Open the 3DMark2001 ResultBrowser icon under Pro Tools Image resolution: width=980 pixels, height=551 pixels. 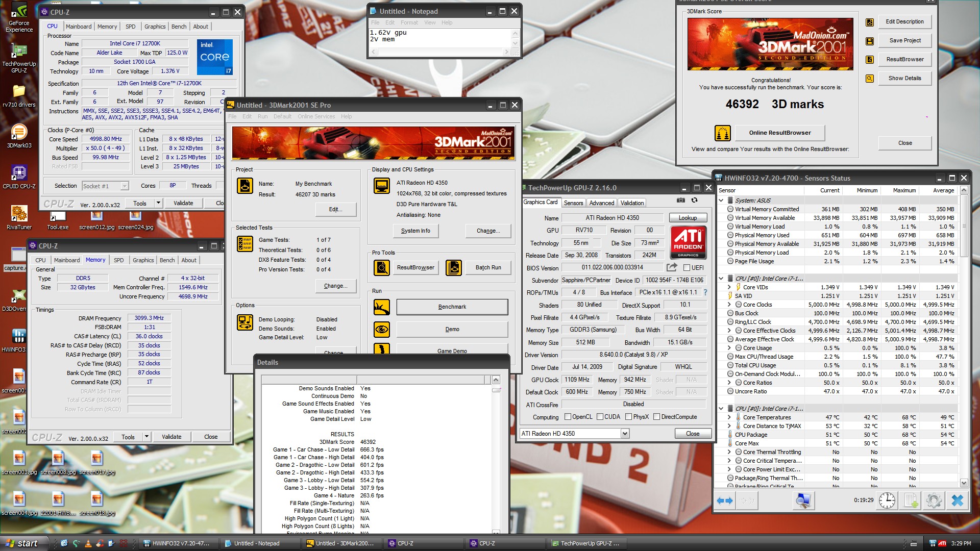[382, 267]
